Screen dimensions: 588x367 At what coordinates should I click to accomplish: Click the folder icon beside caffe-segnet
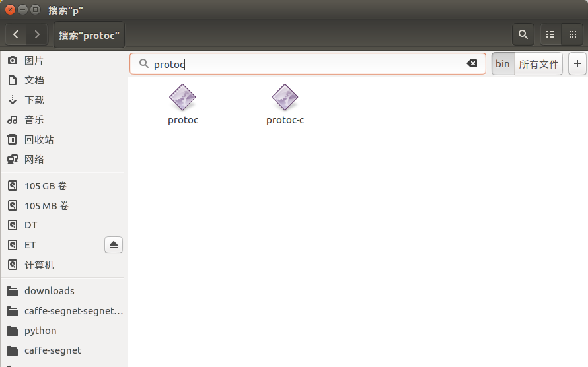coord(13,351)
